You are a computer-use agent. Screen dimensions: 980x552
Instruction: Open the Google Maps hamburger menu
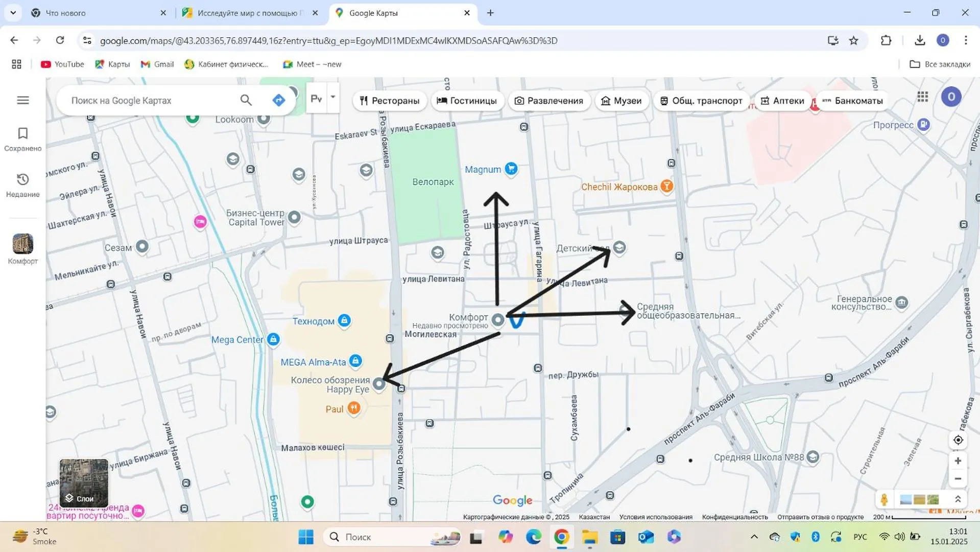pos(23,100)
